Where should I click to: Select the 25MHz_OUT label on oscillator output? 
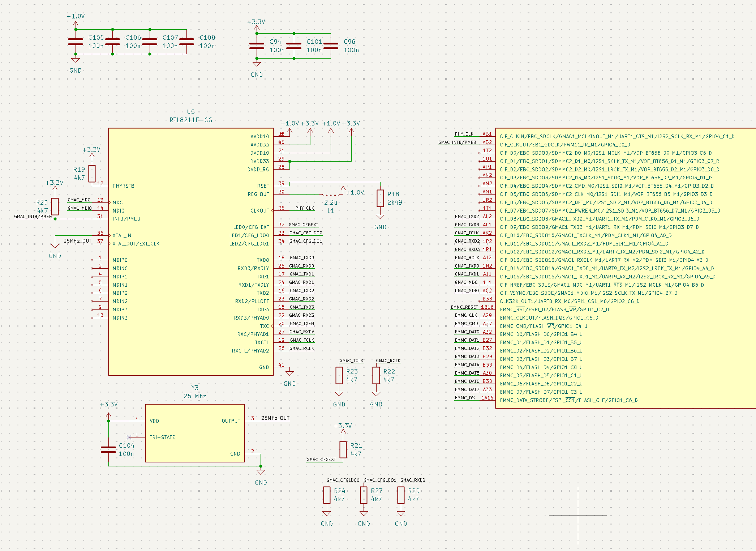coord(275,418)
